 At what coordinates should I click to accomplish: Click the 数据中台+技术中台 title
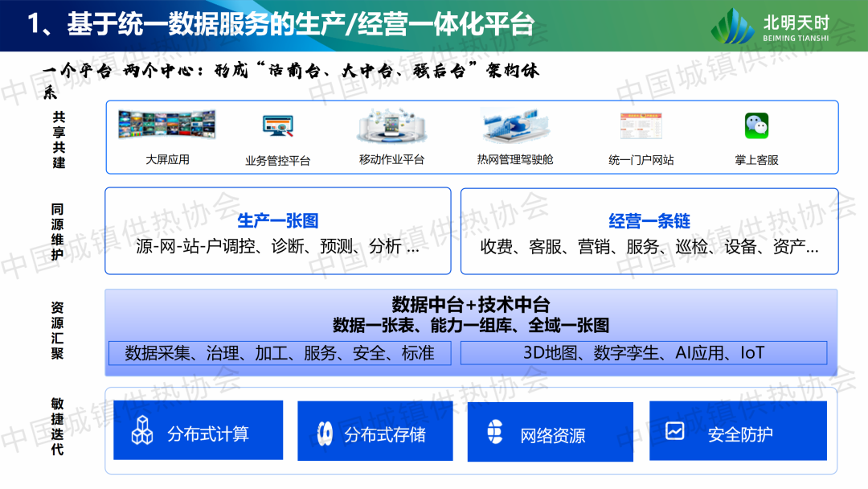[470, 305]
